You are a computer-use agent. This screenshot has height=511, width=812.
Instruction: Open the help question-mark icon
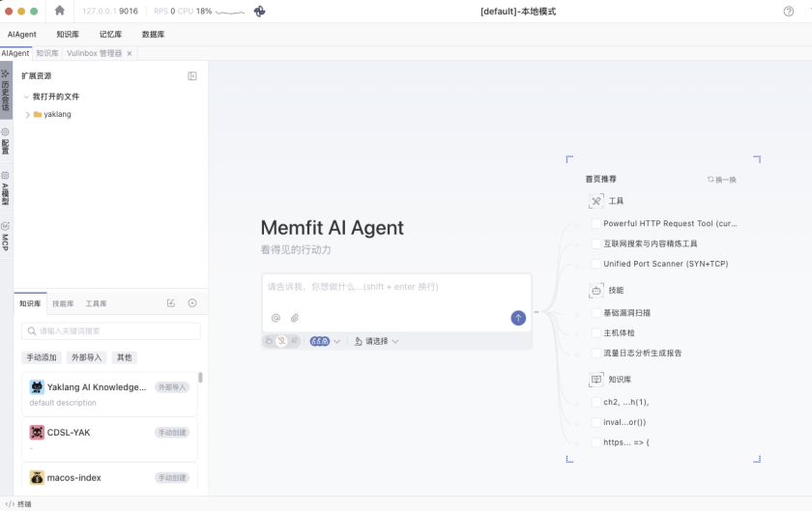788,12
